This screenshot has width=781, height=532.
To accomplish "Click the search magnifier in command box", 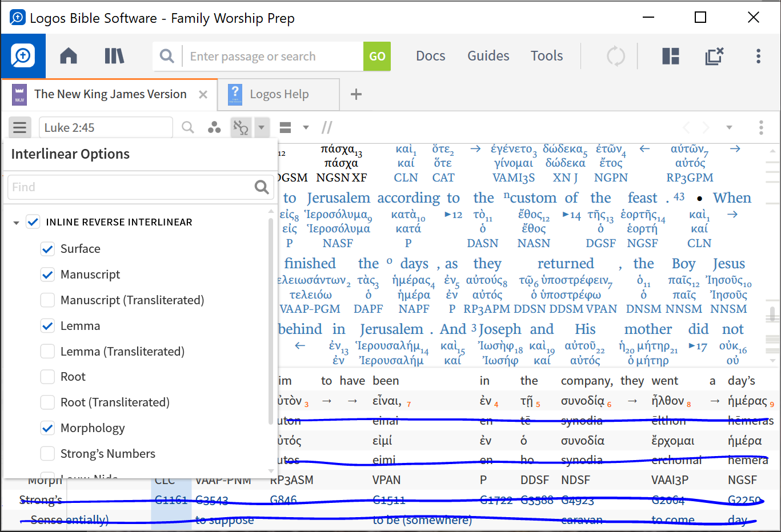I will coord(167,56).
